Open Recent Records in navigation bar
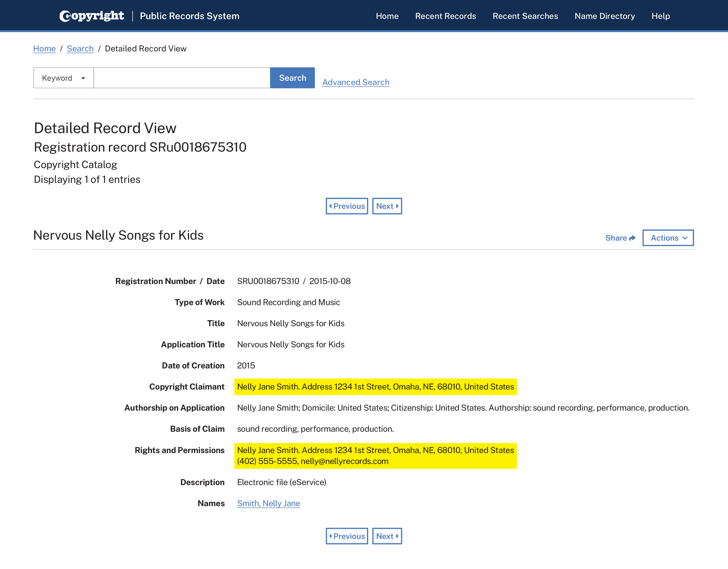 pos(445,16)
